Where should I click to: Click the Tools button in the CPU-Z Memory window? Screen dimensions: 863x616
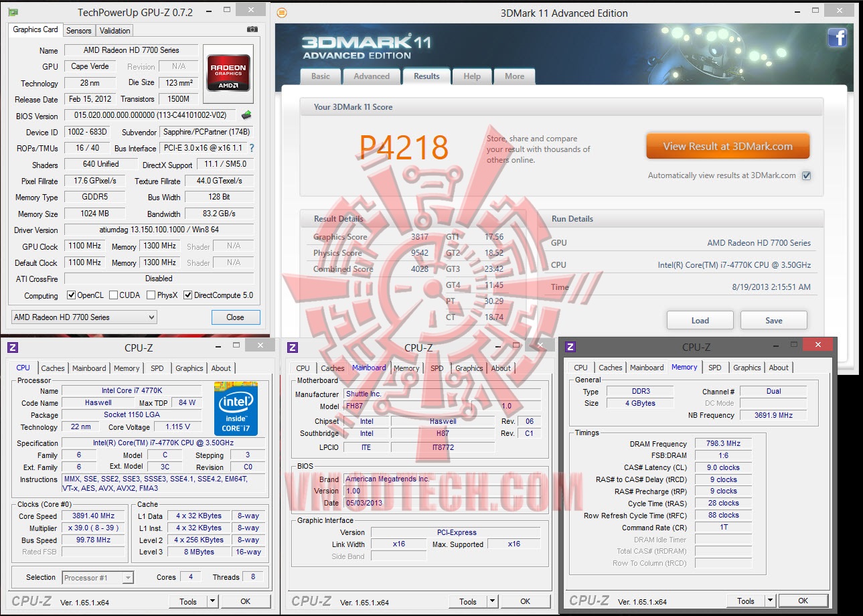746,601
